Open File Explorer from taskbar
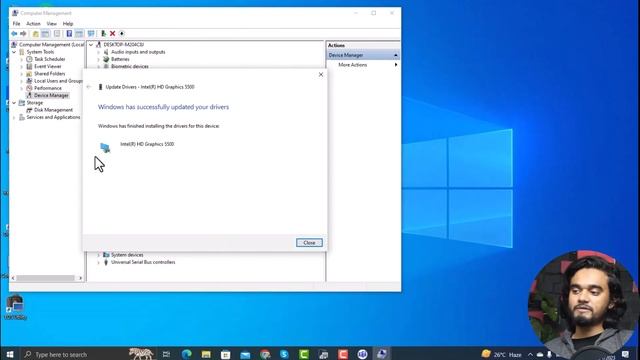640x360 pixels. (206, 354)
